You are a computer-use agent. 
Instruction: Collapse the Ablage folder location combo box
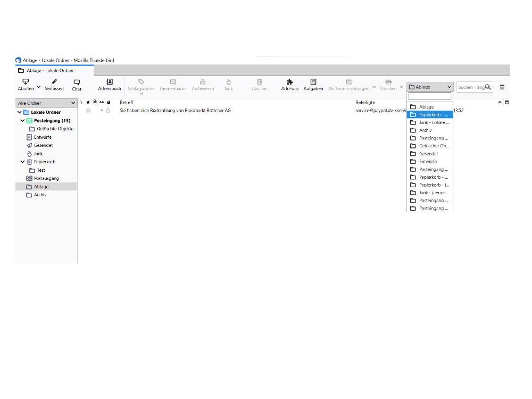(x=430, y=87)
